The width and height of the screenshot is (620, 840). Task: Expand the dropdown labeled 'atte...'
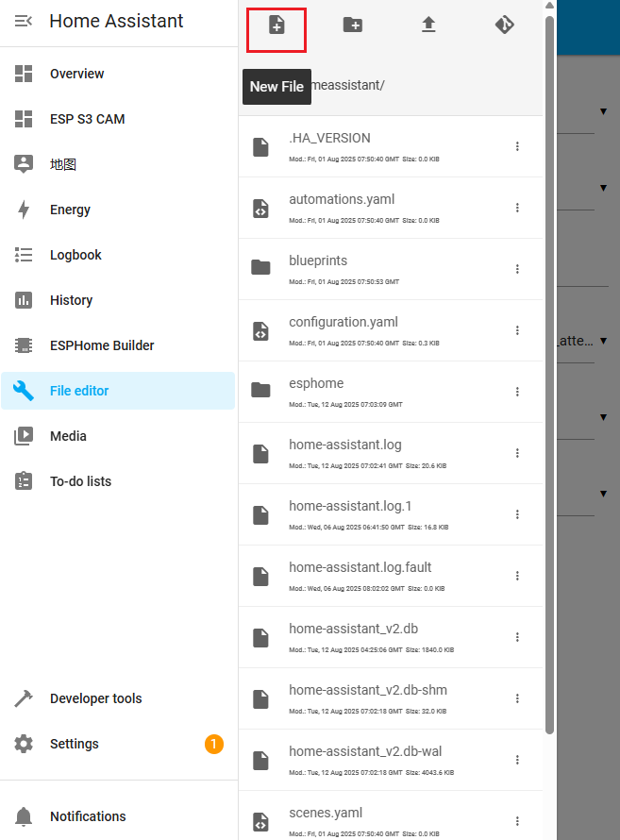coord(603,341)
